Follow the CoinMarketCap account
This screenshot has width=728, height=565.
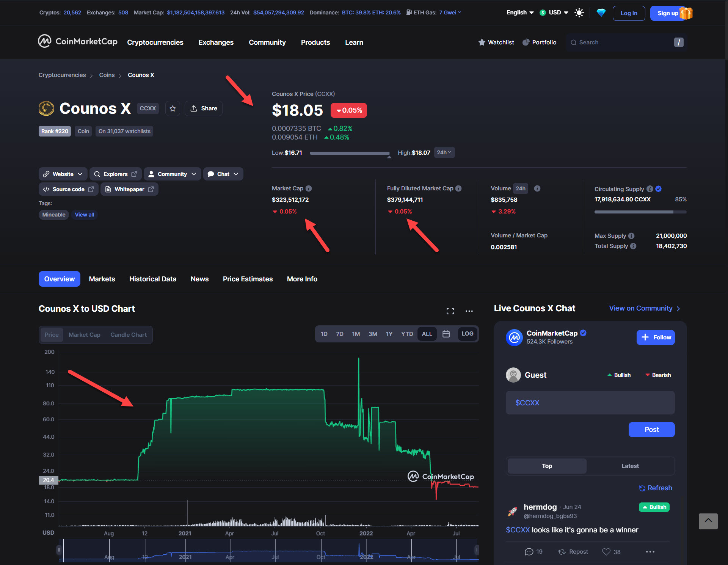coord(656,337)
